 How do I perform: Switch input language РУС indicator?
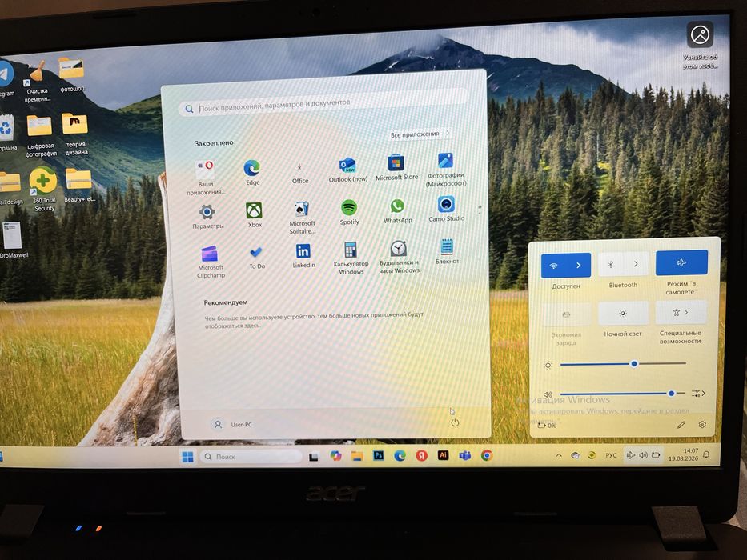point(611,455)
